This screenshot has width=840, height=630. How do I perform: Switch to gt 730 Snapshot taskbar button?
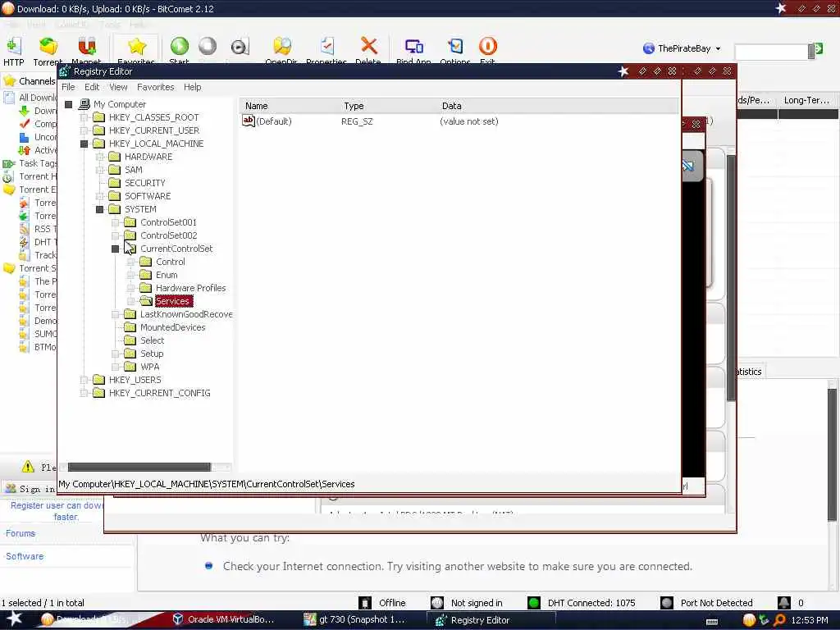pos(360,619)
